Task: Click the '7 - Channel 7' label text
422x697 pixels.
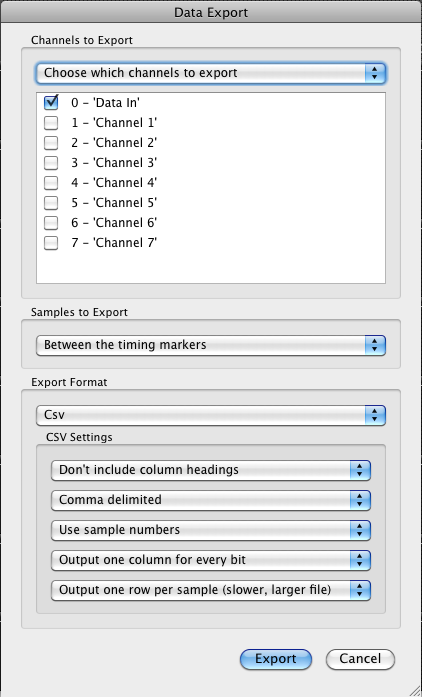Action: (114, 243)
